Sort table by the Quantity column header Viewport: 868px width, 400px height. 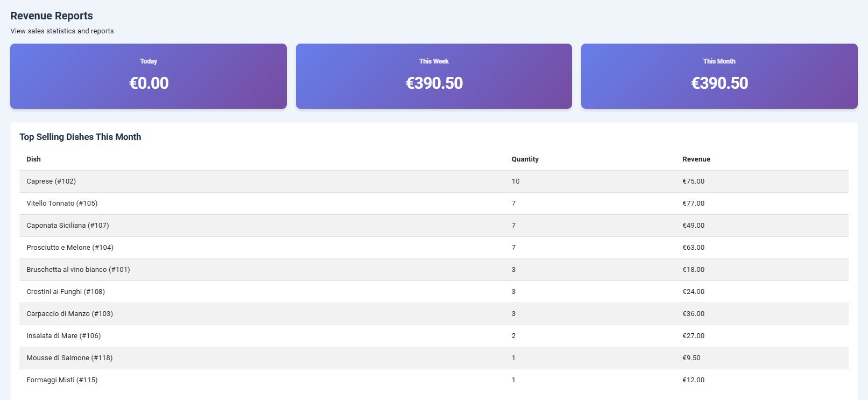pos(525,159)
